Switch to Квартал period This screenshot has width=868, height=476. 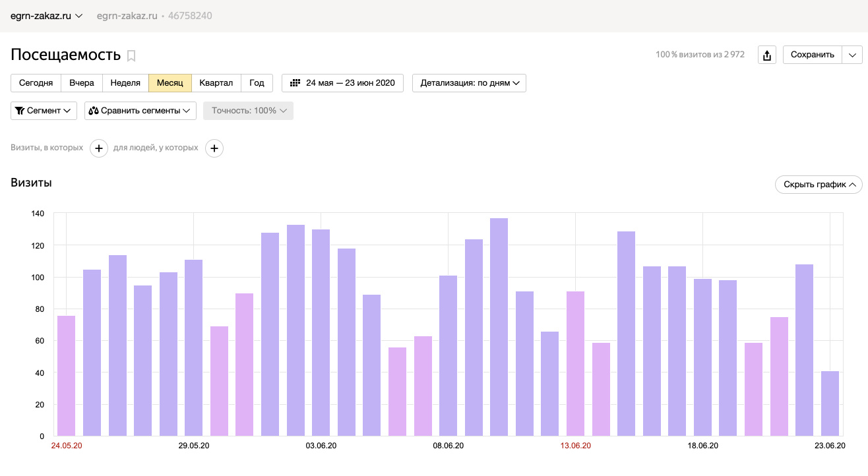tap(216, 83)
